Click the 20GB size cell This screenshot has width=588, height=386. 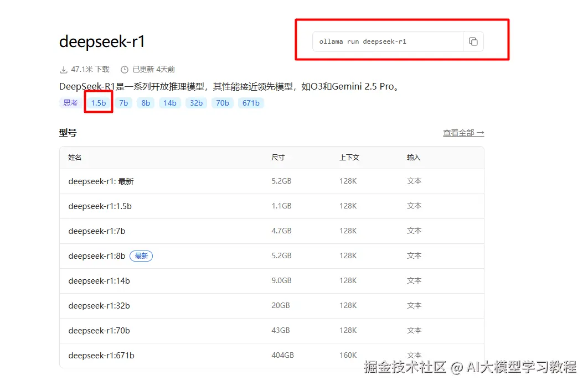tap(281, 305)
